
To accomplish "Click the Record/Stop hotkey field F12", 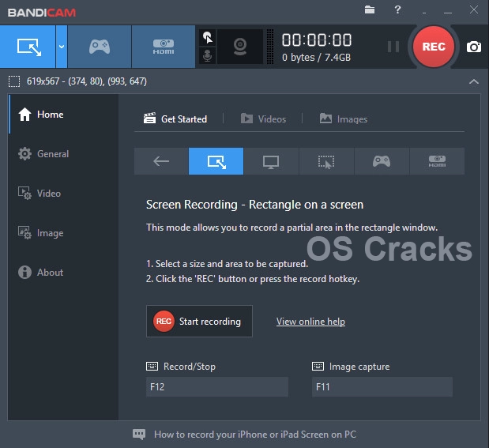I will coord(217,387).
